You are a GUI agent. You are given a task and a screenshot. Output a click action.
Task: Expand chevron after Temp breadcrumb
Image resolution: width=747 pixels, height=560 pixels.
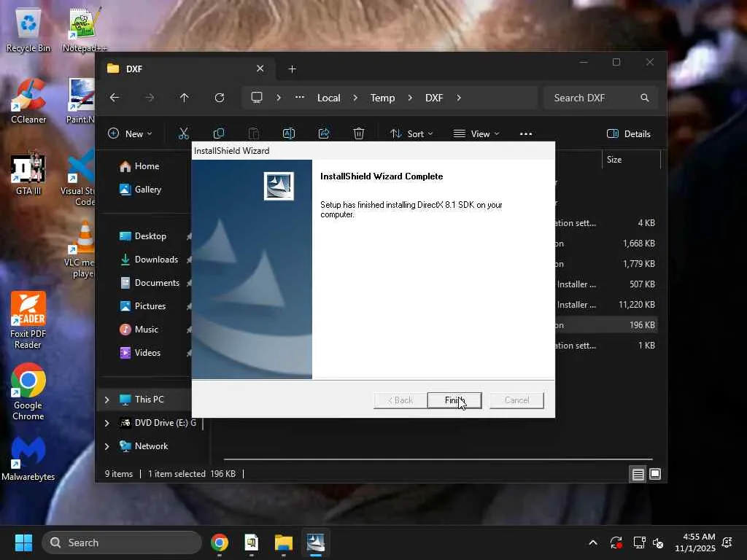coord(410,98)
